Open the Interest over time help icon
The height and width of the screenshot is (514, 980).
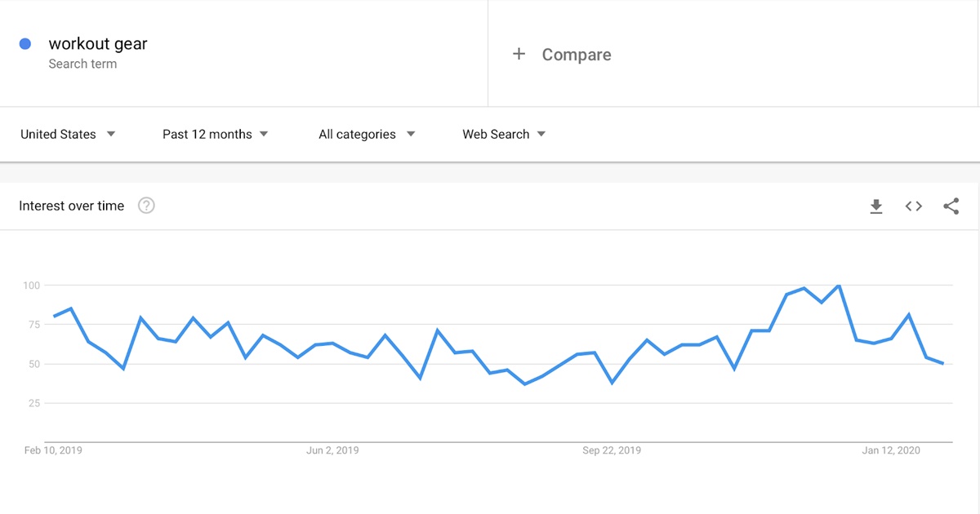pyautogui.click(x=146, y=206)
